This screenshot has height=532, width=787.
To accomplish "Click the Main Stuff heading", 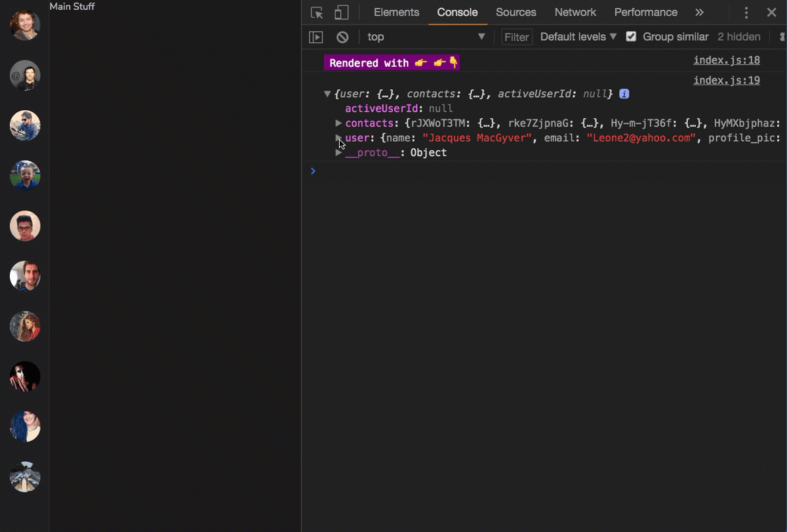I will click(72, 7).
